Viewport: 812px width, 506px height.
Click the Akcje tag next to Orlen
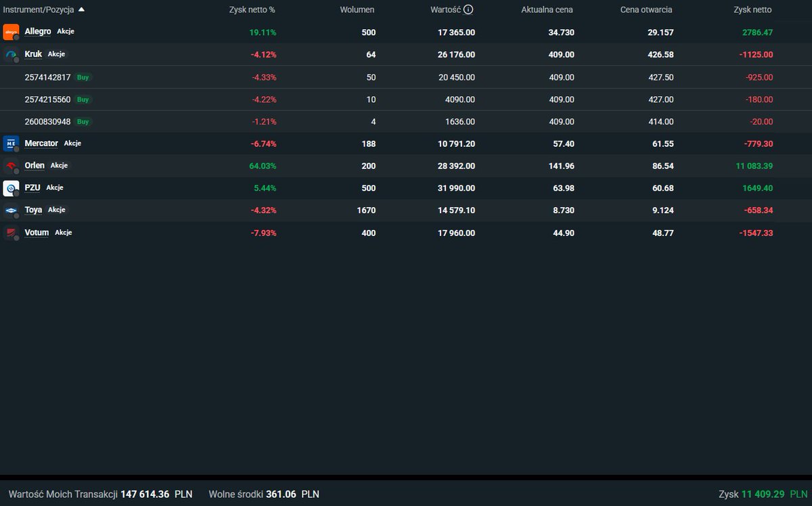tap(59, 165)
